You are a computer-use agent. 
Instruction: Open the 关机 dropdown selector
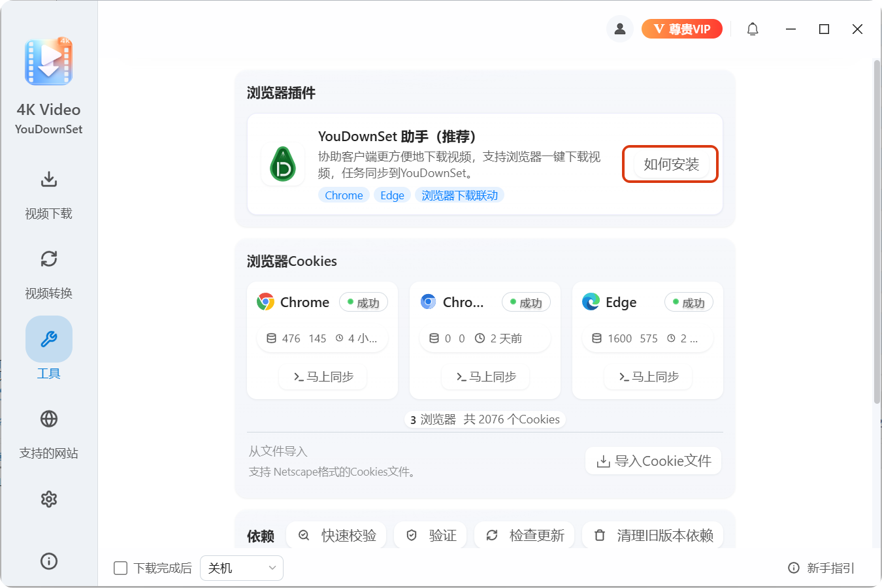pyautogui.click(x=241, y=568)
